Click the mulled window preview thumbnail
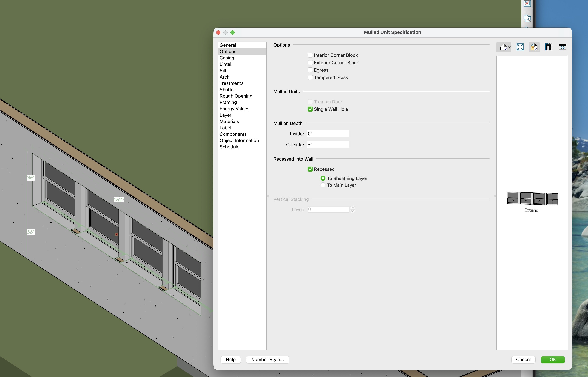This screenshot has width=588, height=377. (532, 199)
